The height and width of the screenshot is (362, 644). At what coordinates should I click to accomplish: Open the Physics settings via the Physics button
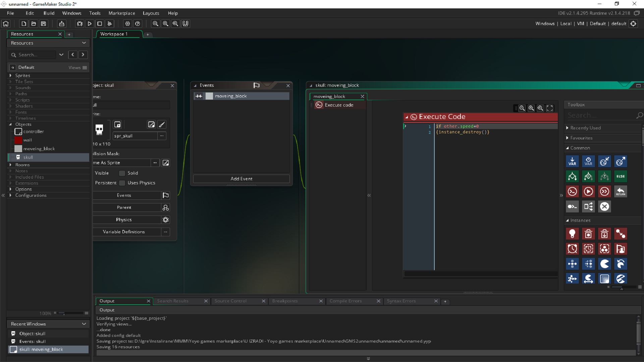124,220
